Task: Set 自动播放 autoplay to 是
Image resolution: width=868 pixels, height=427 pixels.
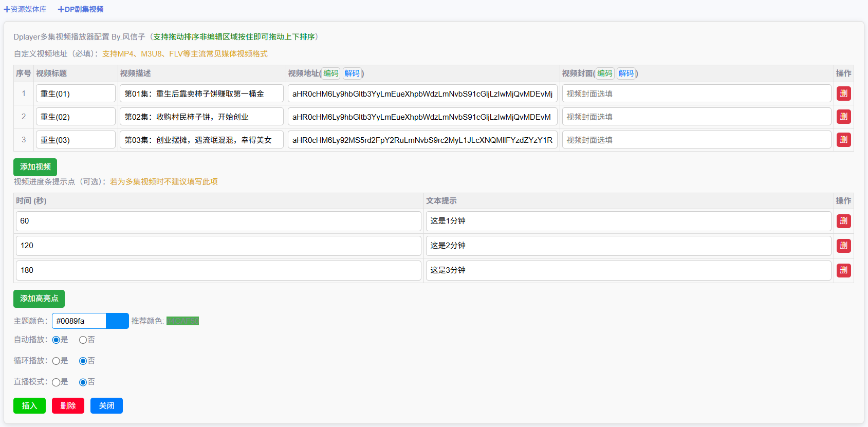Action: click(56, 340)
